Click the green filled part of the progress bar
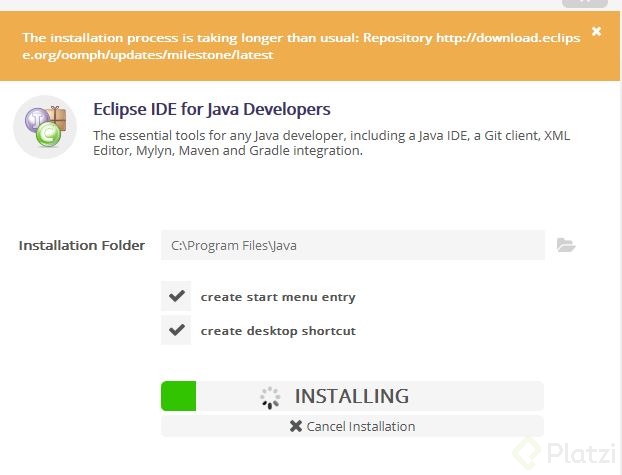This screenshot has height=475, width=622. click(178, 396)
